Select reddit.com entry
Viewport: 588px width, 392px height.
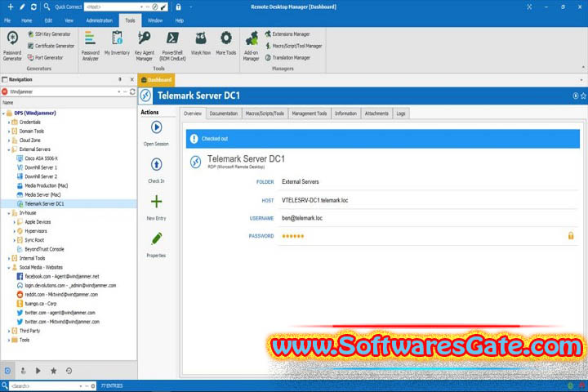coord(61,295)
